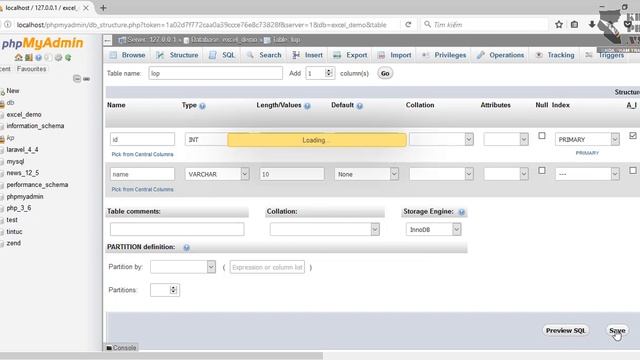
Task: Select excel_demo database in tree
Action: click(24, 115)
